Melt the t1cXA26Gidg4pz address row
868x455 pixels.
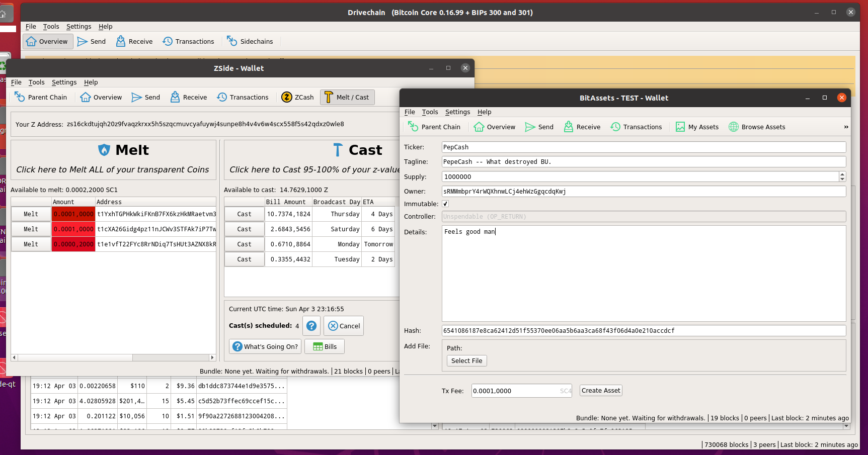coord(31,229)
